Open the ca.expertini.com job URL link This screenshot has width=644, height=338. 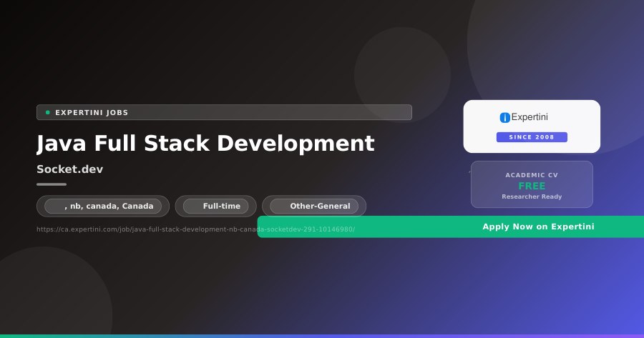pos(195,229)
